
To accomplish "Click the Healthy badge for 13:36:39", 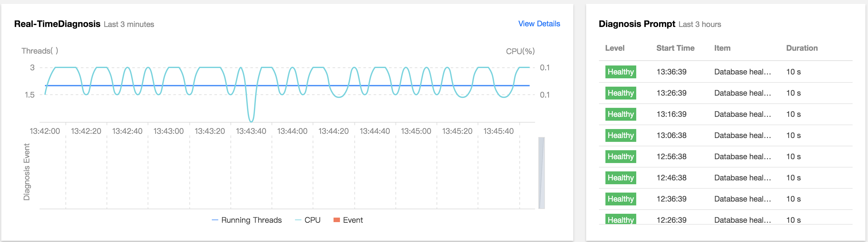I will click(620, 72).
